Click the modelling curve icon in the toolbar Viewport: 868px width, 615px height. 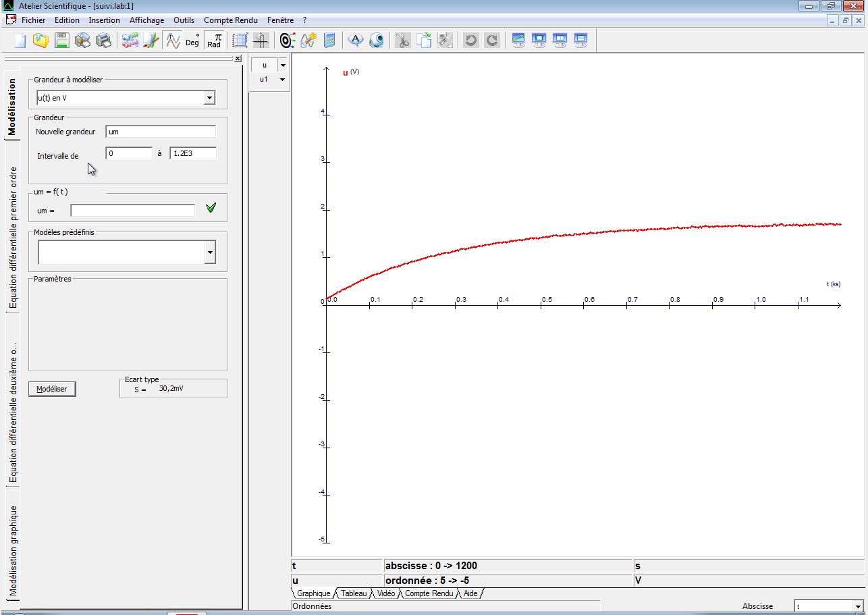(173, 41)
